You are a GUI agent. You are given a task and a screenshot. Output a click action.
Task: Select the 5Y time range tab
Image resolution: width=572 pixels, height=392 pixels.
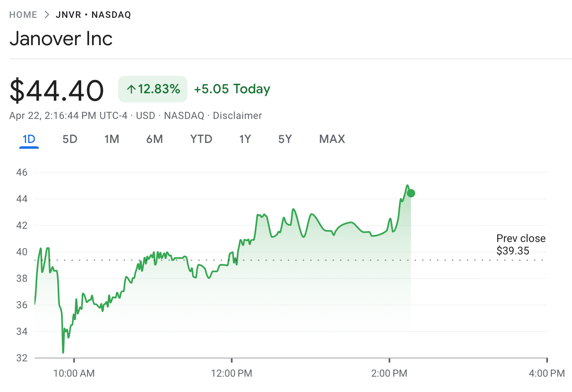click(285, 139)
